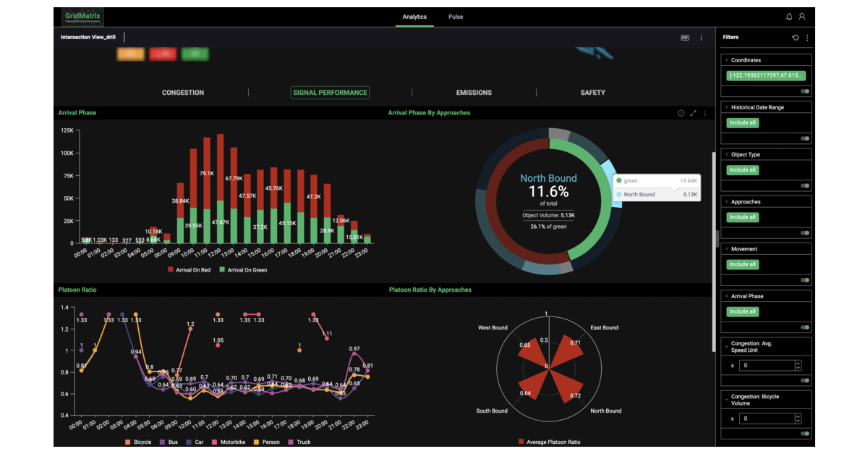The image size is (868, 454).
Task: Open the Filters panel kebab menu
Action: pos(807,37)
